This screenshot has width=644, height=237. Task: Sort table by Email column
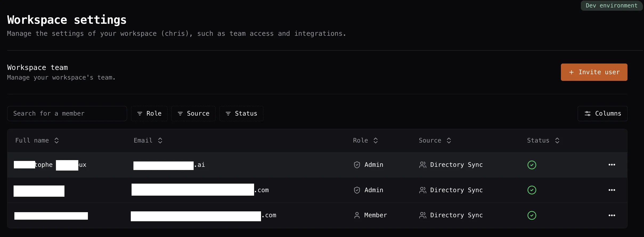pos(148,140)
